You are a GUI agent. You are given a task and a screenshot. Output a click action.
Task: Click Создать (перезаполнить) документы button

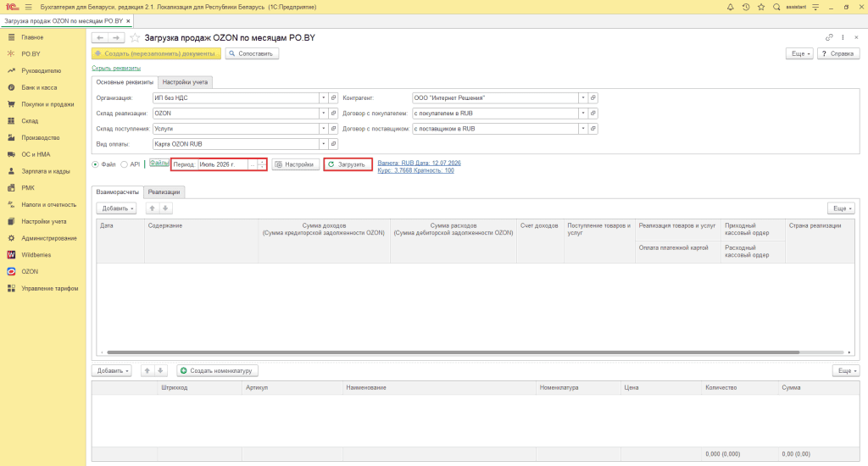pyautogui.click(x=156, y=53)
